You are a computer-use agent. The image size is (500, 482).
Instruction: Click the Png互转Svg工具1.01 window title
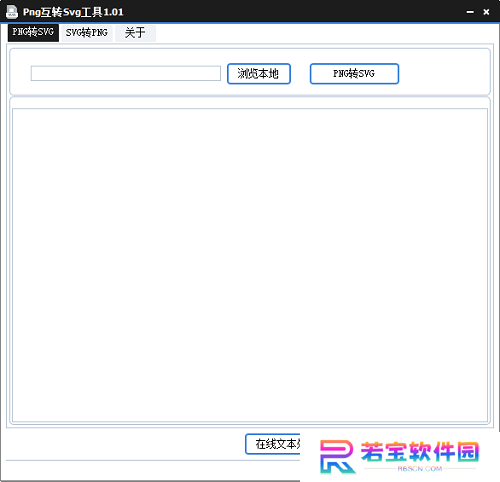pos(73,12)
